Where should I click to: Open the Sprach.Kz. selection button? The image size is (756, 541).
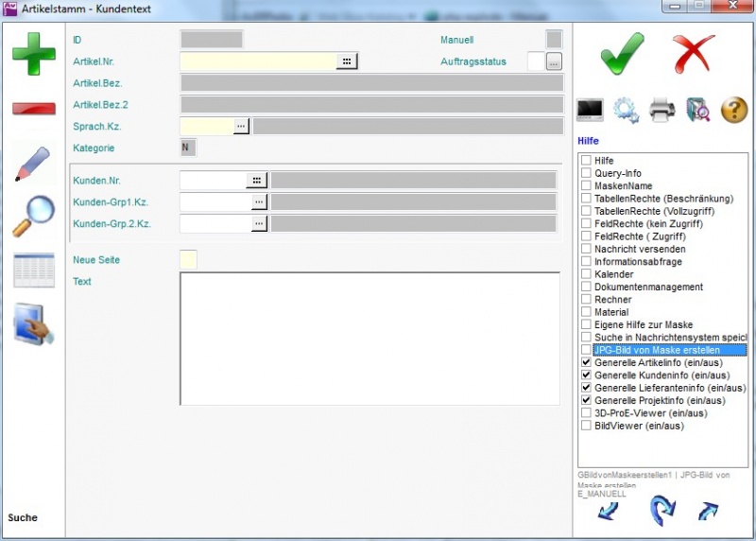tap(241, 126)
